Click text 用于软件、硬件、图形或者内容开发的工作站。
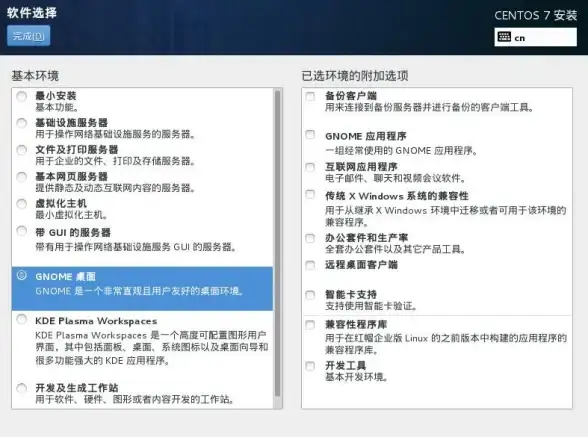Screen dimensions: 588x437 [x=135, y=399]
